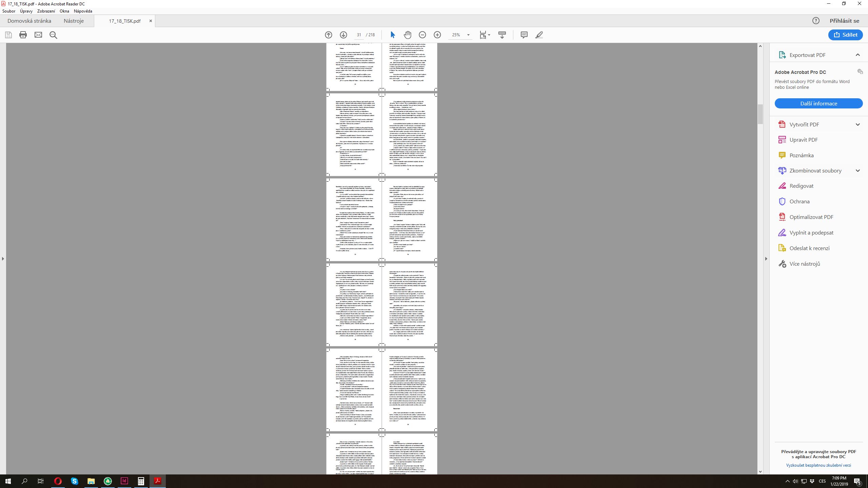Image resolution: width=868 pixels, height=488 pixels.
Task: Click the vertical scrollbar thumb
Action: tap(760, 114)
